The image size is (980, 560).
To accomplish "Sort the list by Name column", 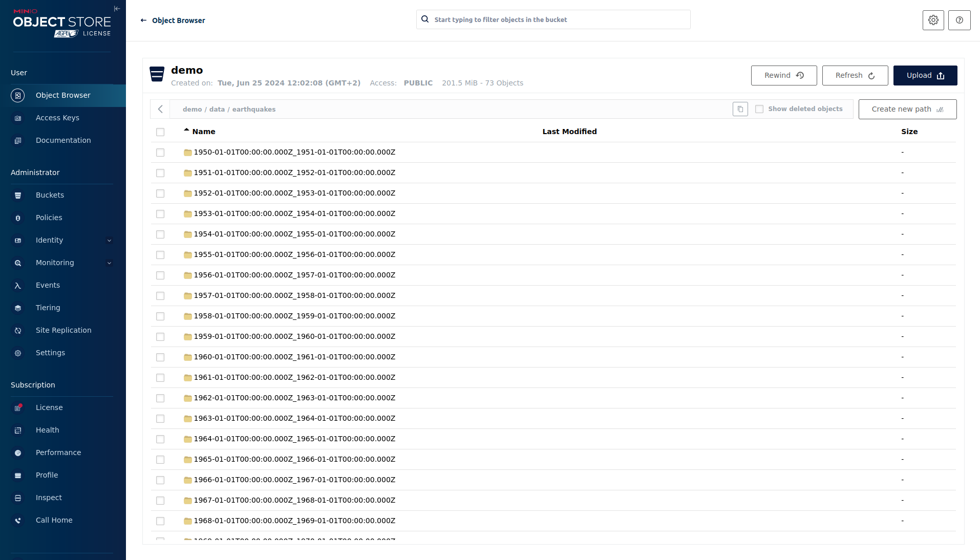I will (x=203, y=132).
